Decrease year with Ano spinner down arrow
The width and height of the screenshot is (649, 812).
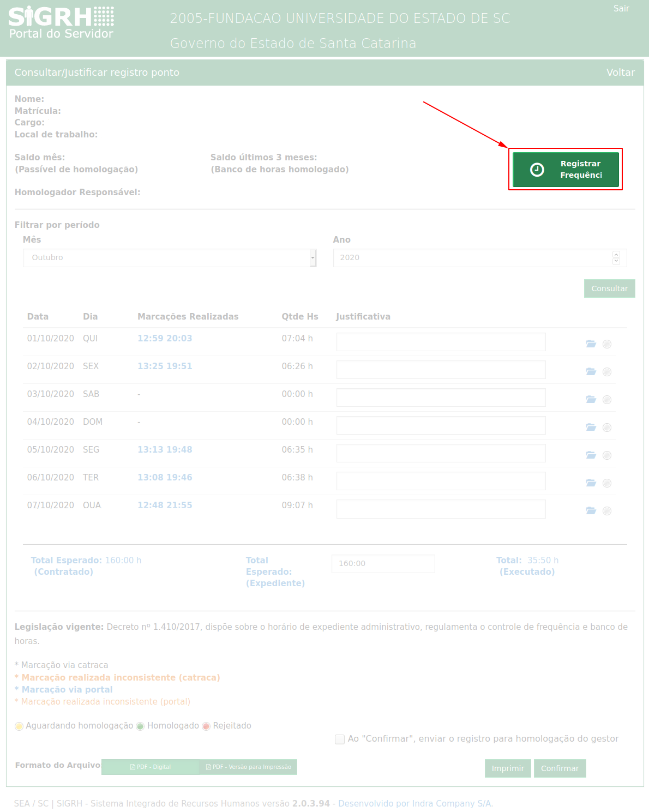click(x=616, y=261)
